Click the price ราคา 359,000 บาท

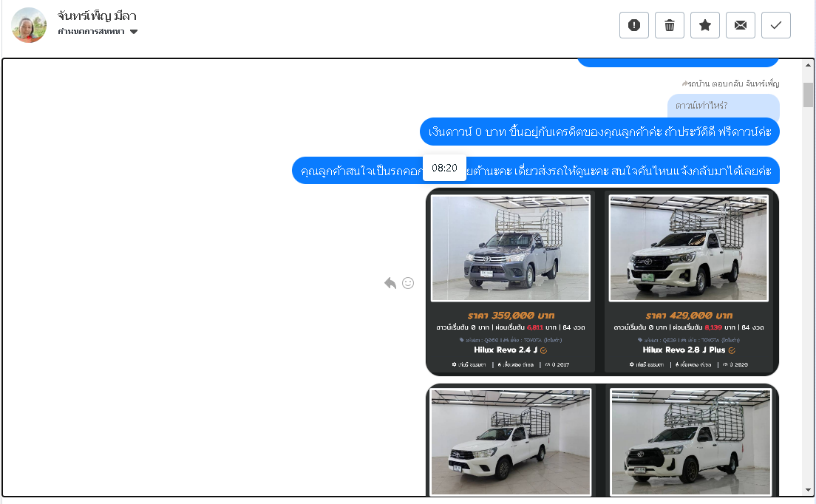point(511,316)
